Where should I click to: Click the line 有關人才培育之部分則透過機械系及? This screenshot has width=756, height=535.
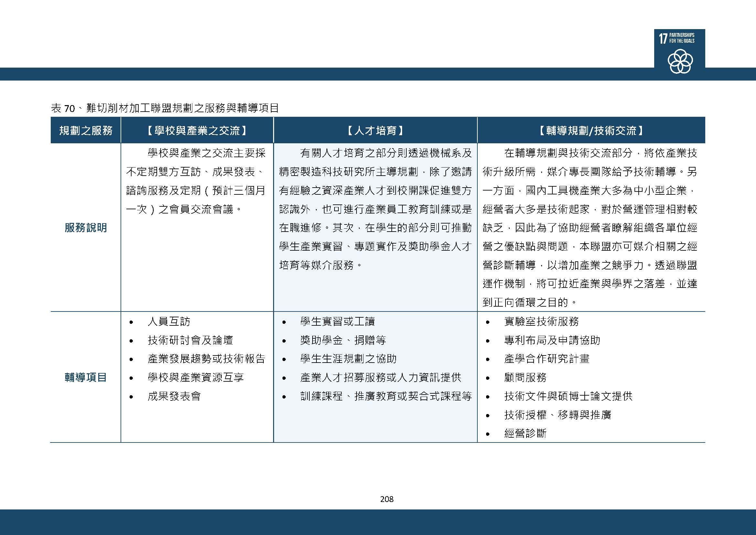point(386,153)
